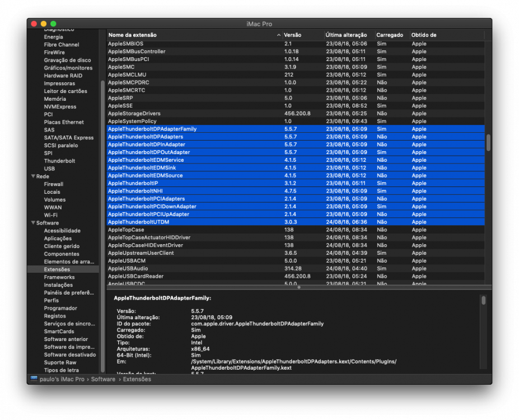
Task: Select the AppleSystemPolicy row
Action: (296, 121)
